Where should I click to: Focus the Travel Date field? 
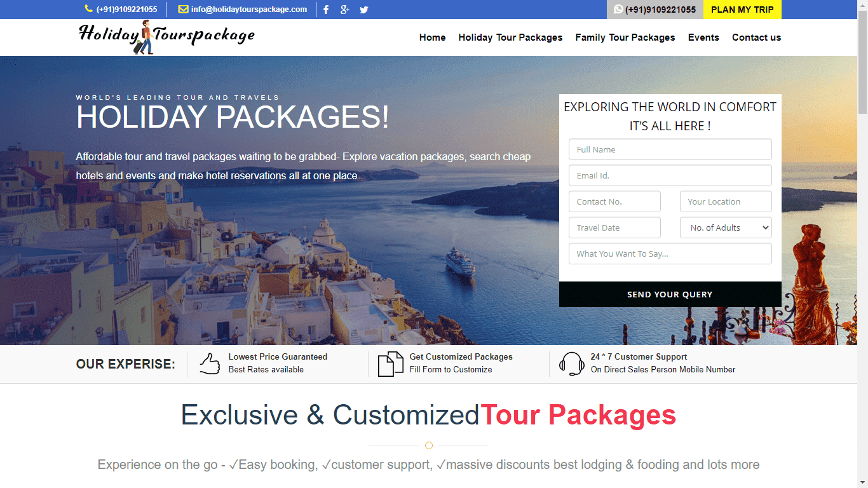[x=614, y=227]
